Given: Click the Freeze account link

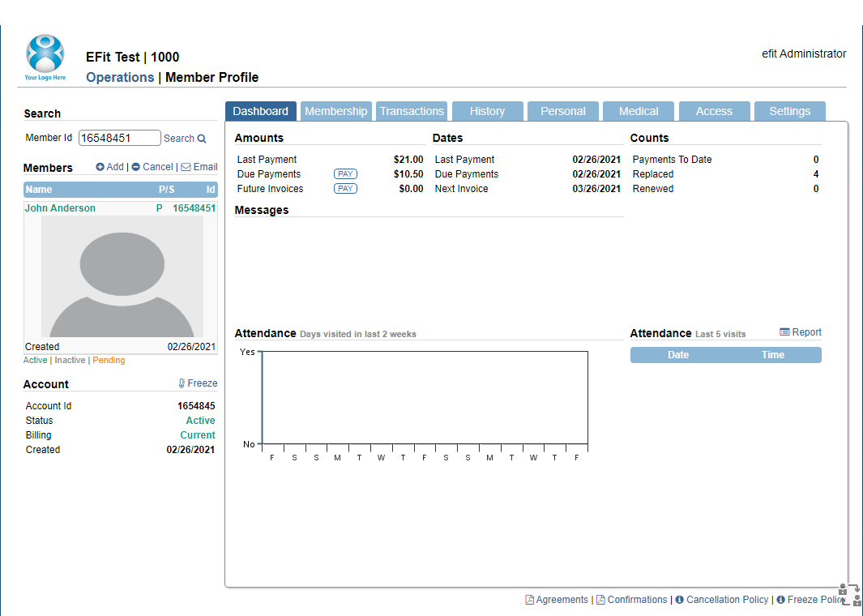Looking at the screenshot, I should point(202,383).
